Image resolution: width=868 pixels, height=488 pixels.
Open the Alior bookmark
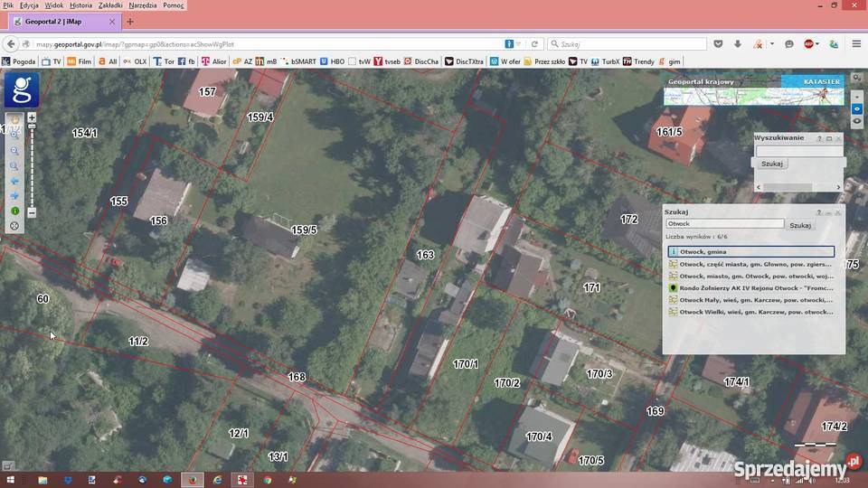pos(214,61)
